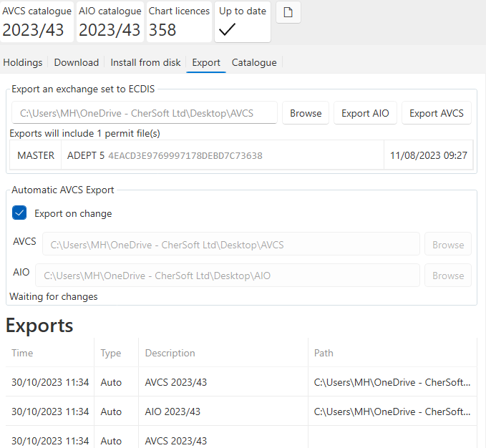Click the Export AIO button
The width and height of the screenshot is (486, 448).
pos(365,113)
